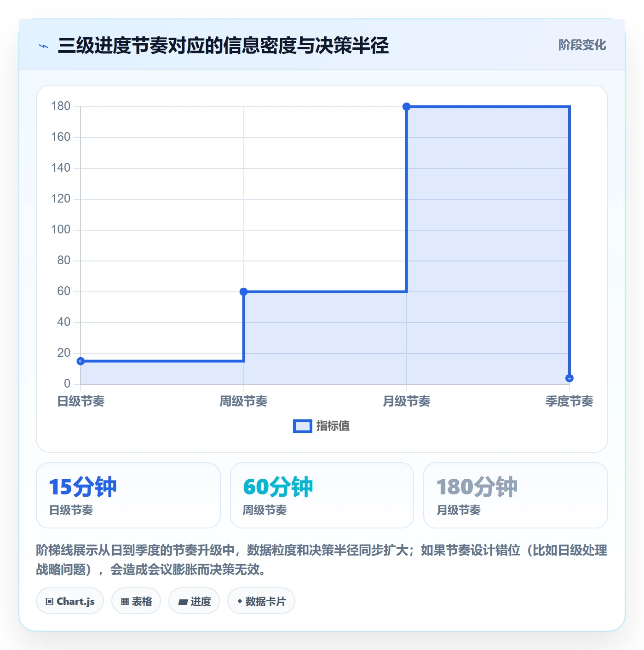
Task: Click the y-axis value 180
Action: point(61,106)
